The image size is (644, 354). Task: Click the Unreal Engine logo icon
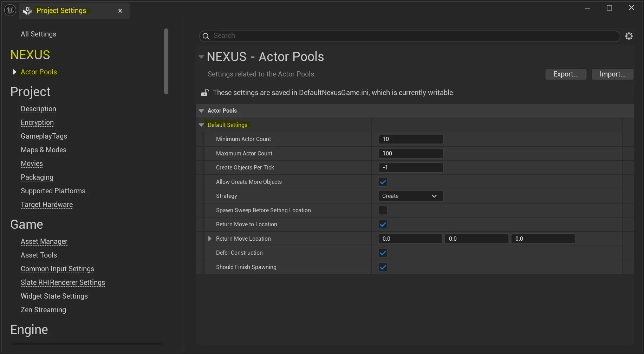10,10
